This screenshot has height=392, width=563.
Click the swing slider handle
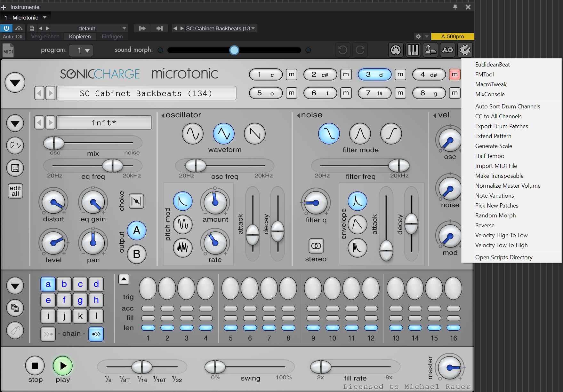(x=215, y=367)
